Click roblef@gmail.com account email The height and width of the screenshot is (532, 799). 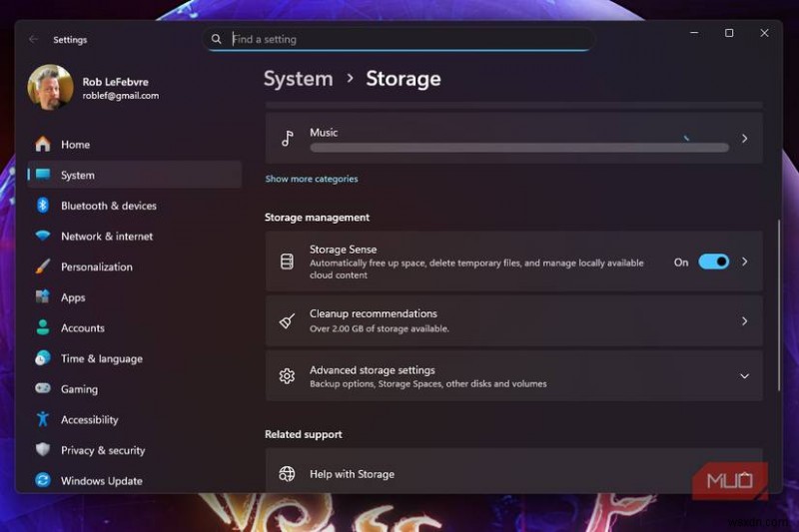121,96
